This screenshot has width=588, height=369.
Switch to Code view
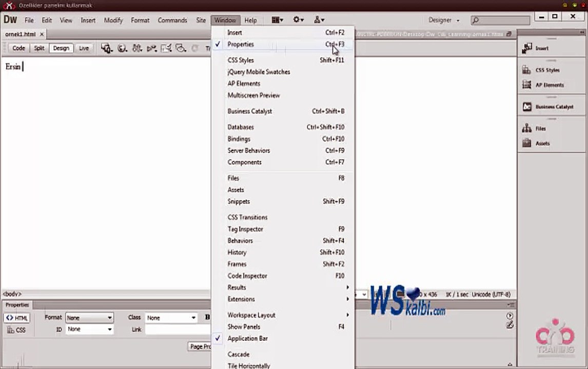[18, 48]
